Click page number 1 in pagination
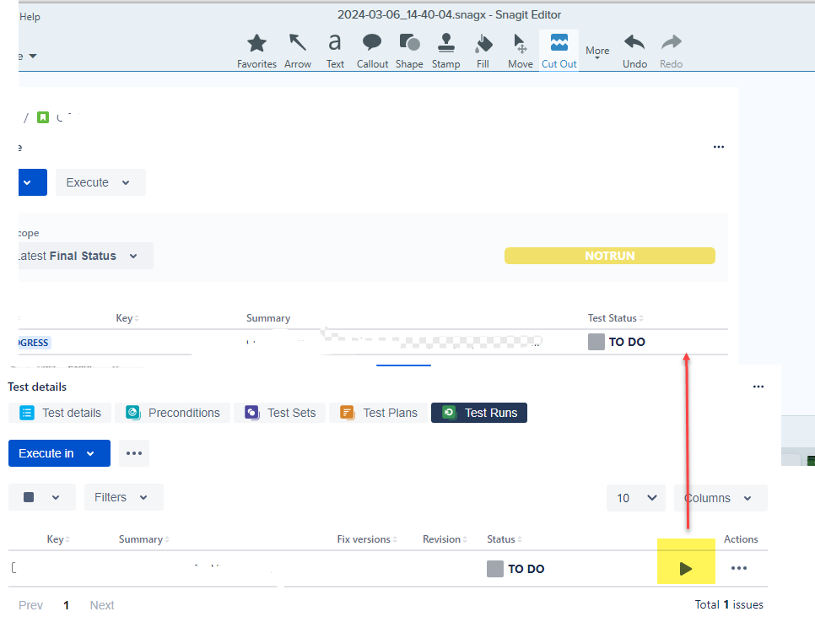 66,605
